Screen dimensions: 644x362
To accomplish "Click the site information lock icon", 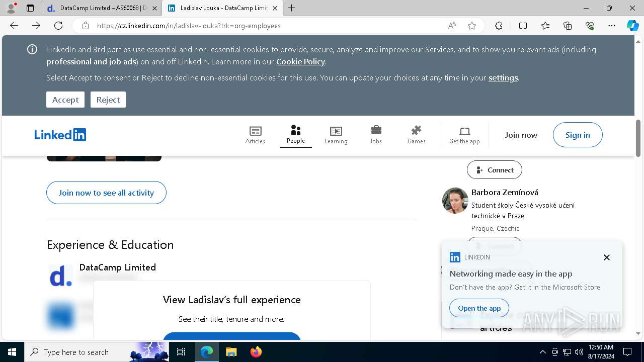I will pos(86,26).
